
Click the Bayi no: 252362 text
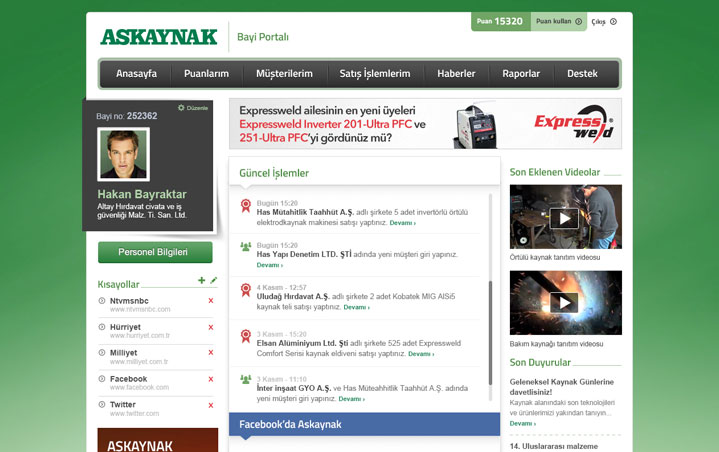pyautogui.click(x=127, y=116)
